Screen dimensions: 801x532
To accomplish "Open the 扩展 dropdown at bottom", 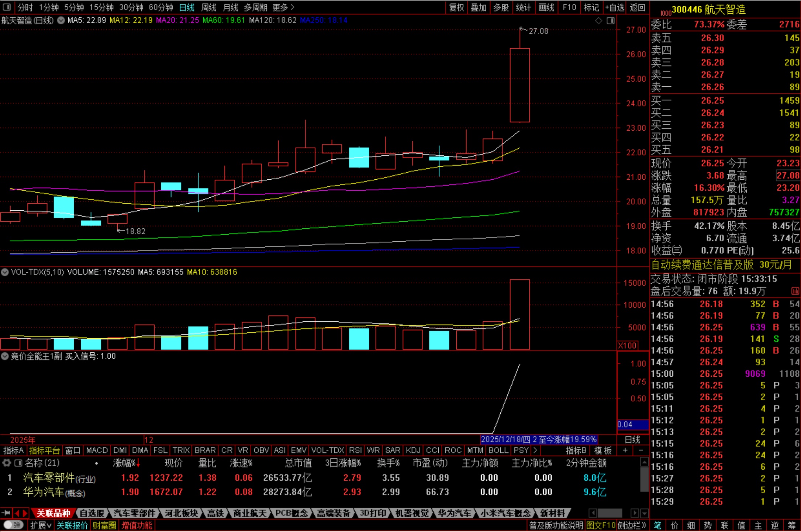I will pyautogui.click(x=41, y=525).
